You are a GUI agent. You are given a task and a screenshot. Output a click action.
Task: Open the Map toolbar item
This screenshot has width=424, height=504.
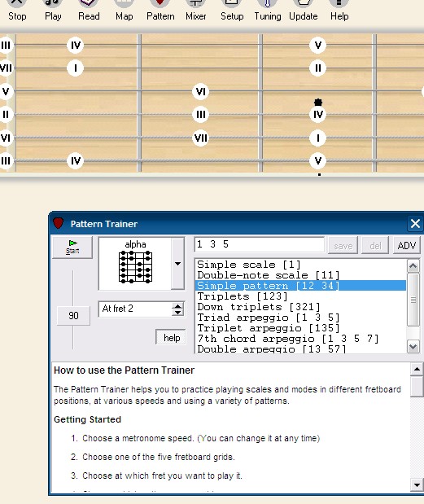125,11
